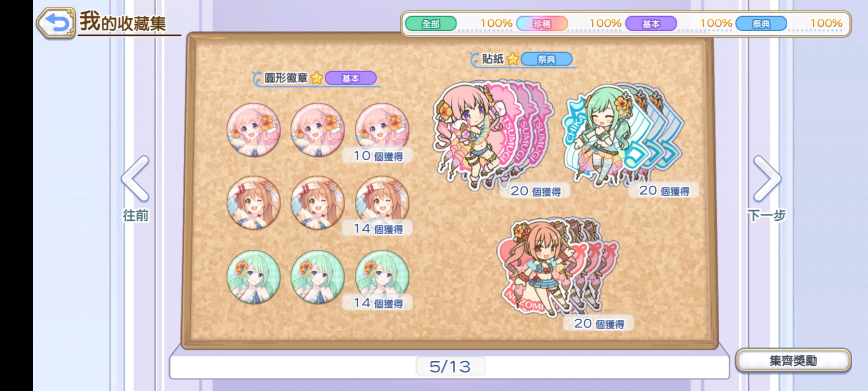This screenshot has width=868, height=391.
Task: Switch to the 祭典 filter in top bar
Action: [761, 24]
